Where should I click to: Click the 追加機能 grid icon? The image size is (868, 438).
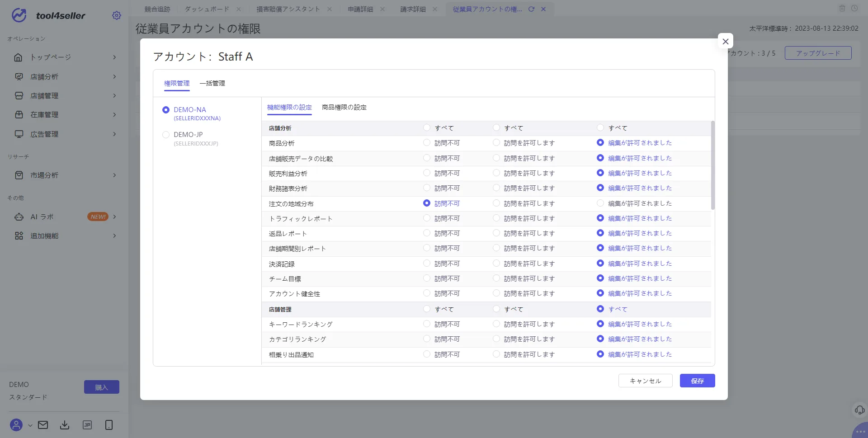[x=19, y=236]
